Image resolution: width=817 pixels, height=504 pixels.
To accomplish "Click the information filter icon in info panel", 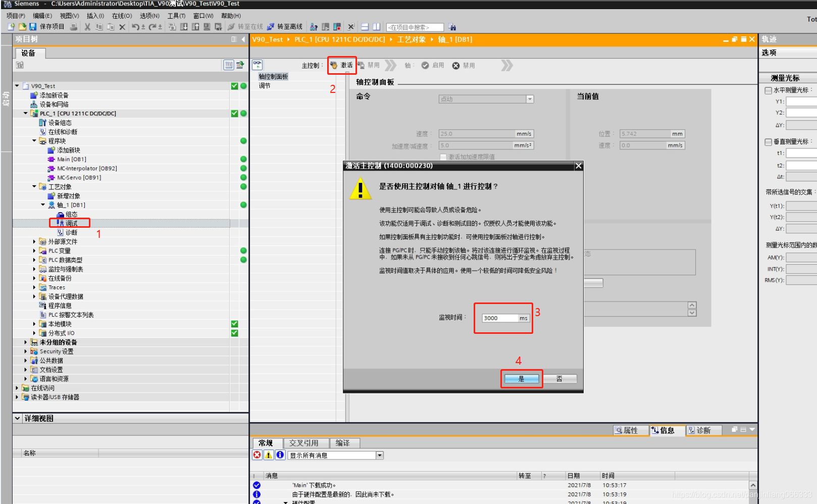I will pos(280,455).
